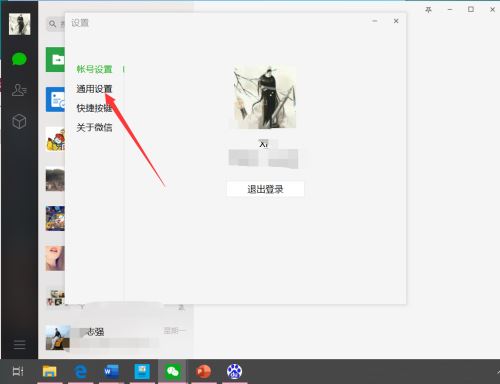Open File Explorer from the taskbar
The height and width of the screenshot is (384, 500).
(x=50, y=371)
